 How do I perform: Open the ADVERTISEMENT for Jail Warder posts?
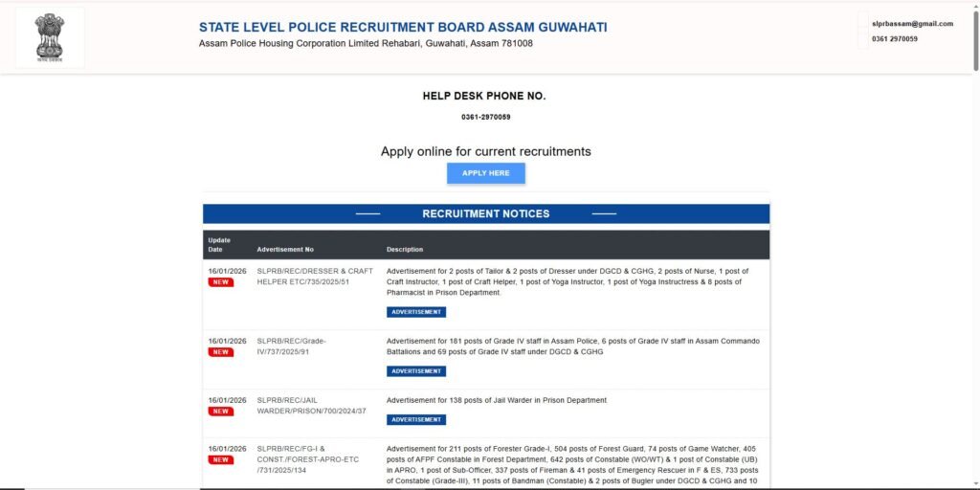coord(416,419)
